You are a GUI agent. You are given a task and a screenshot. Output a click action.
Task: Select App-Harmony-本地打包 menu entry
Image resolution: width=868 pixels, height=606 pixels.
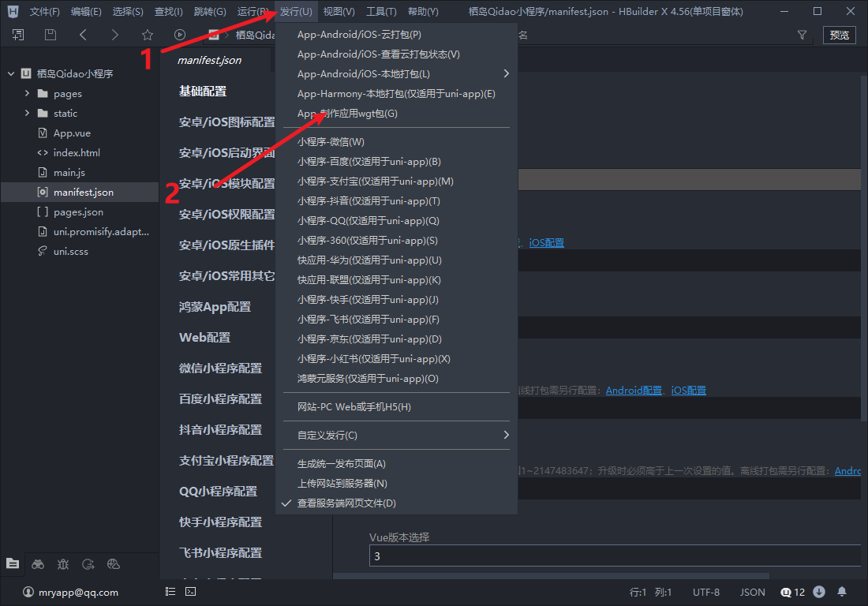pyautogui.click(x=396, y=94)
